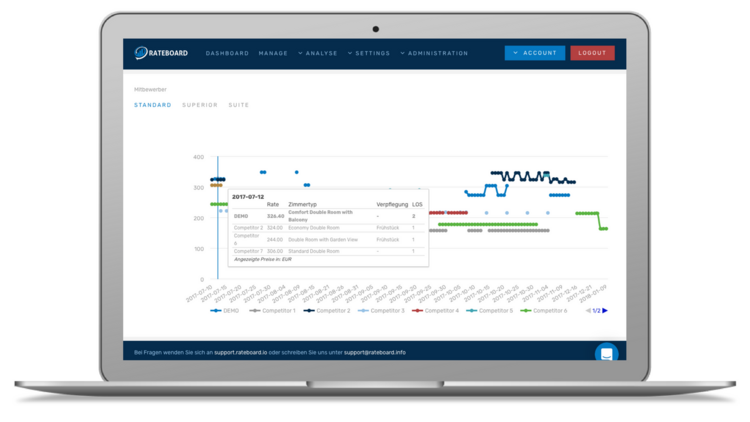Screen dimensions: 750x422
Task: Go to next legend page arrow
Action: pos(605,311)
